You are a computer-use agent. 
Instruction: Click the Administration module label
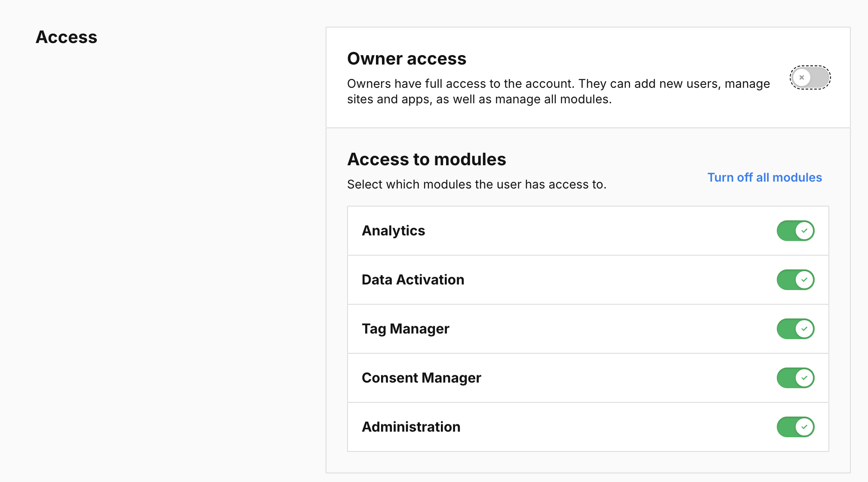tap(411, 427)
